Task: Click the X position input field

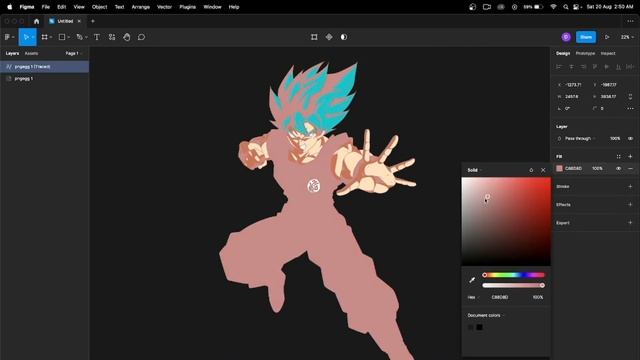Action: (x=573, y=85)
